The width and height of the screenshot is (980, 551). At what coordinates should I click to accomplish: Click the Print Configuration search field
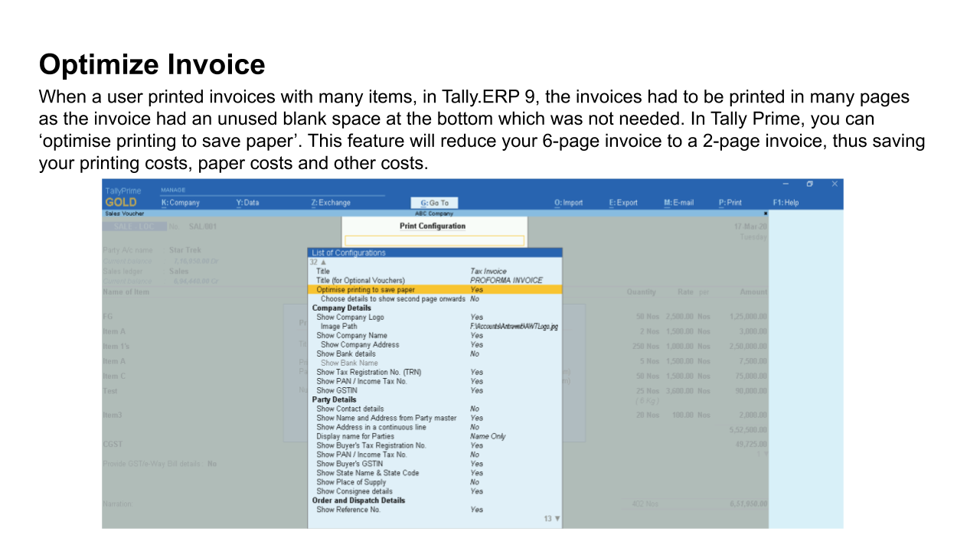click(434, 240)
